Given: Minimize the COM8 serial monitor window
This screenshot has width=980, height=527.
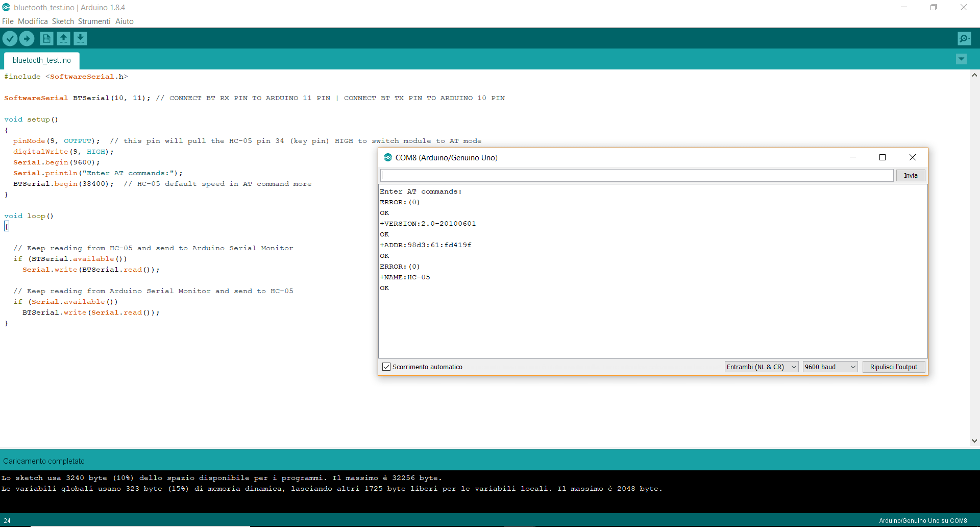Looking at the screenshot, I should (x=852, y=157).
